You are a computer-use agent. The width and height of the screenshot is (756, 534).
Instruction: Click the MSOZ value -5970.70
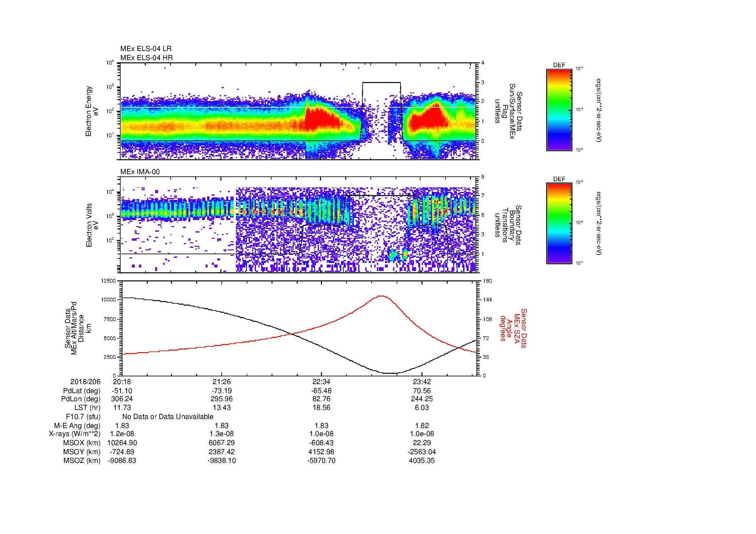click(321, 461)
